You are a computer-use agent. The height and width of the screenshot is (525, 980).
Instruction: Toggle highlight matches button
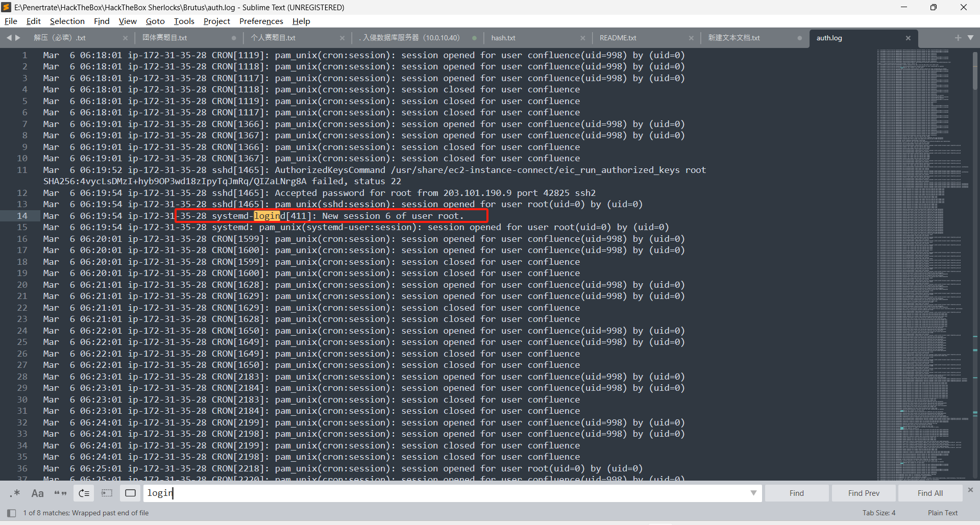(130, 493)
